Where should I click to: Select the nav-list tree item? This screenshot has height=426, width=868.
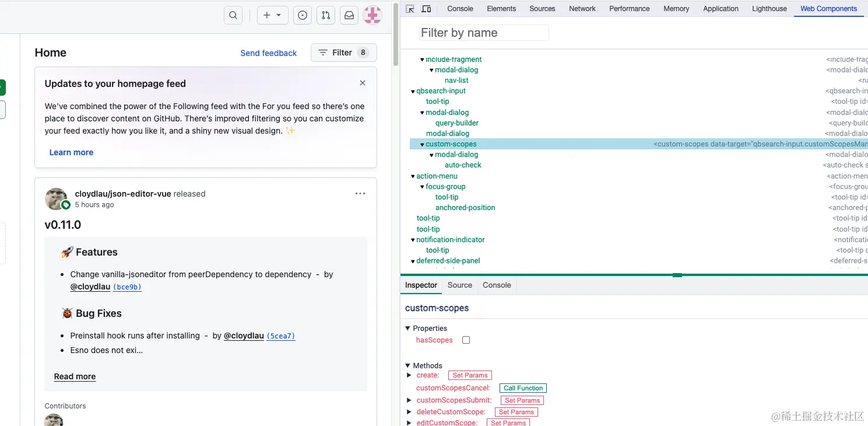point(456,81)
